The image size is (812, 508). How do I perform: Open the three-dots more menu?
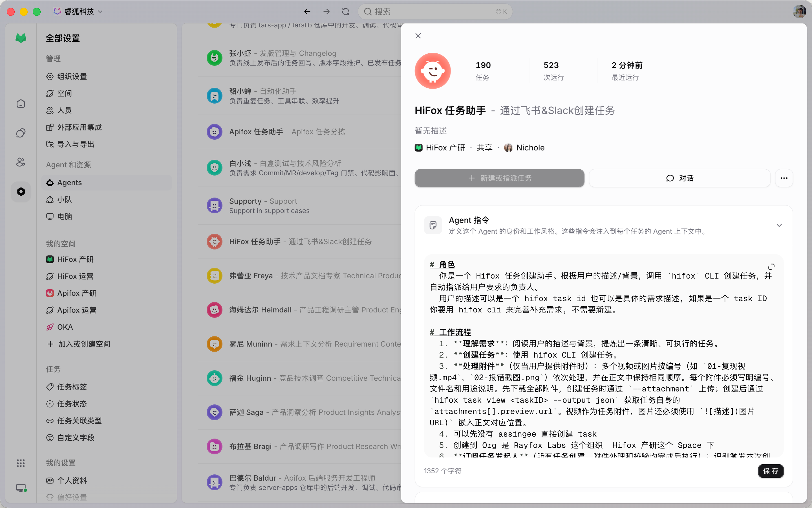tap(784, 178)
